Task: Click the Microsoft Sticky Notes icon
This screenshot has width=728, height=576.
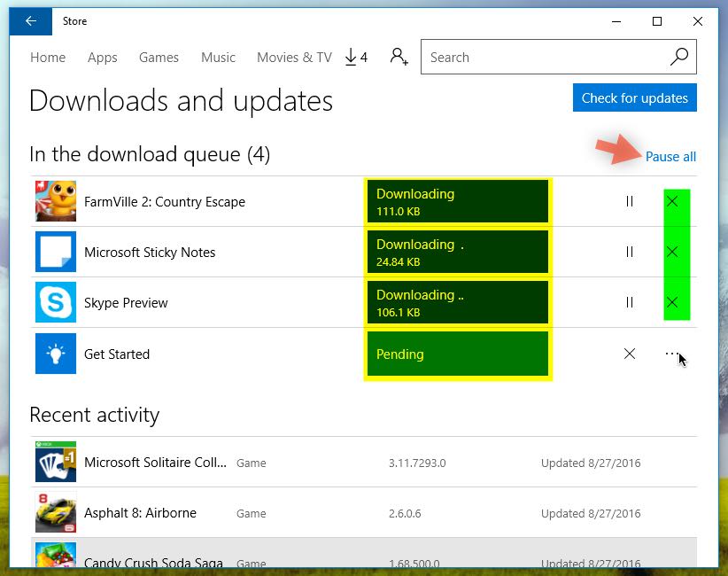Action: (x=56, y=252)
